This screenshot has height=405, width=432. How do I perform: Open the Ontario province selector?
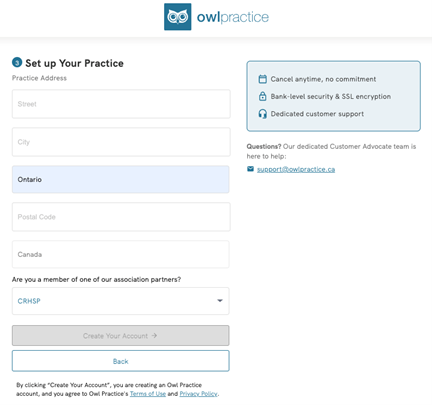tap(121, 179)
